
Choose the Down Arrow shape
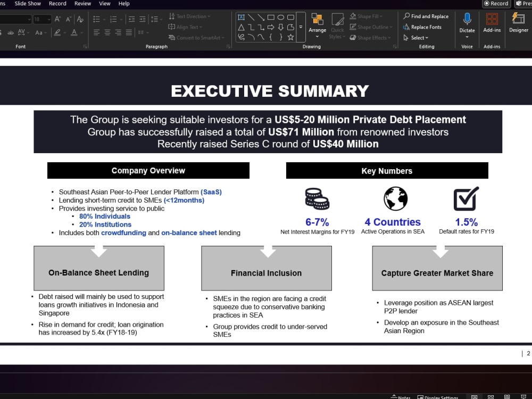280,27
